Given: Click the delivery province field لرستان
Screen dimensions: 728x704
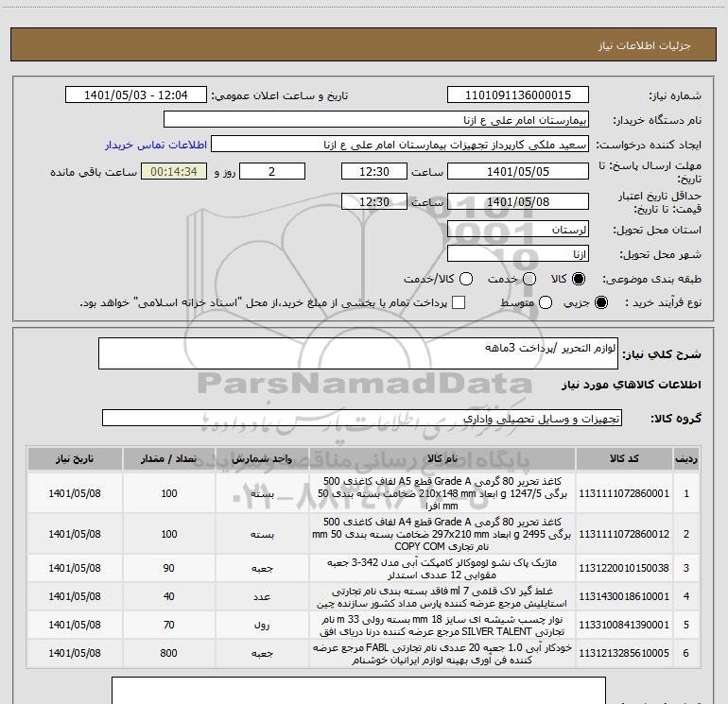Looking at the screenshot, I should [518, 230].
